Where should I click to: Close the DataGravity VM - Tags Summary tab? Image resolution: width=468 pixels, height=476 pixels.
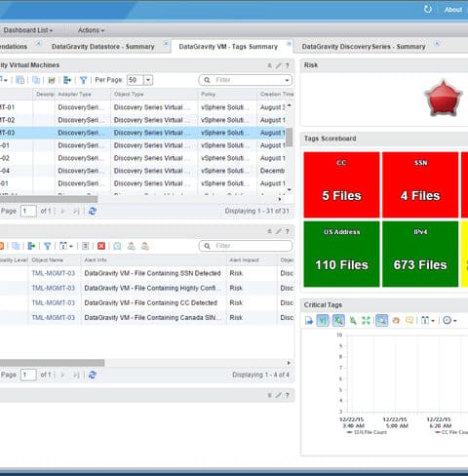[289, 43]
